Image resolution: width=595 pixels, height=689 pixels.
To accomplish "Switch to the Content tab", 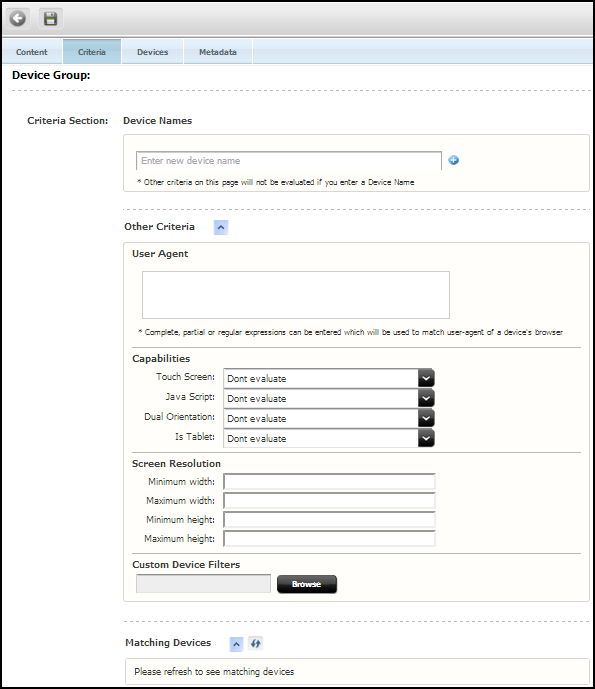I will click(x=32, y=52).
